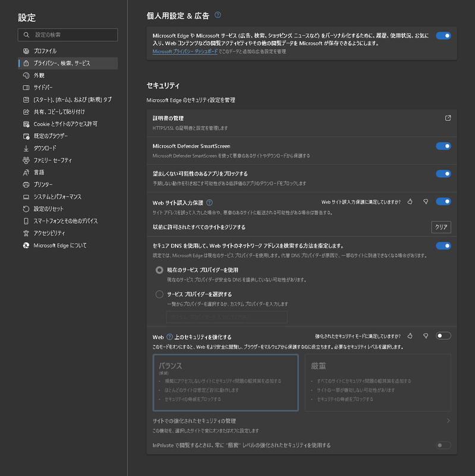Open Microsoft Edge について page
The image size is (475, 476).
(68, 245)
